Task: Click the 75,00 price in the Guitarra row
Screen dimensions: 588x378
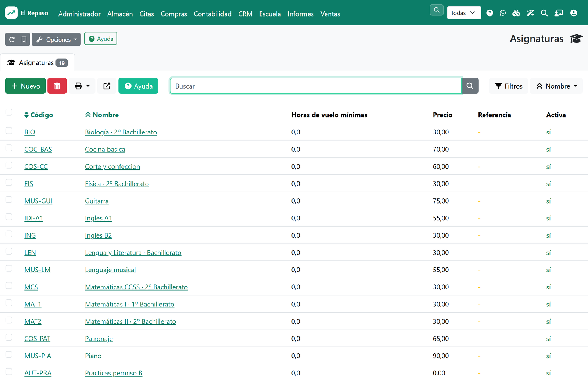Action: [x=441, y=201]
